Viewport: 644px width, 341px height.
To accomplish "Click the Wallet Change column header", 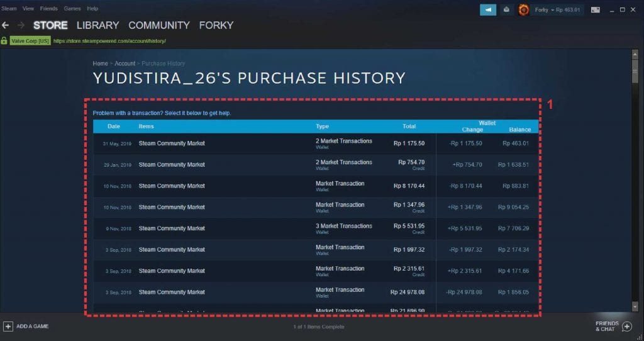I will point(472,130).
